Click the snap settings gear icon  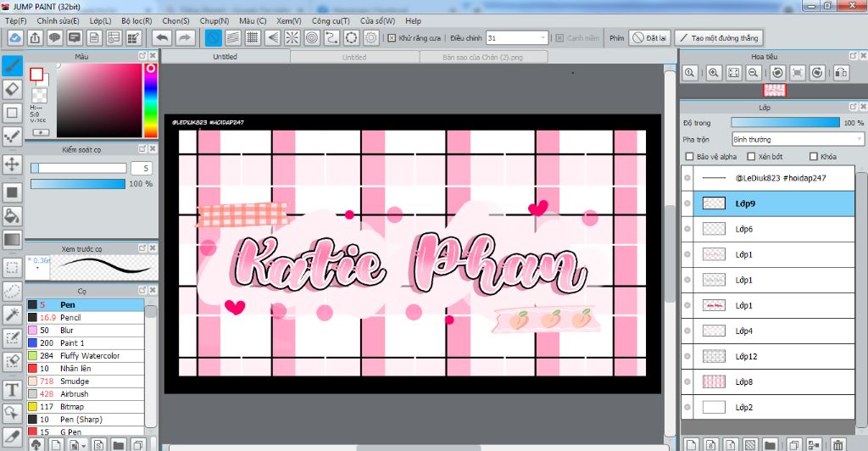(x=371, y=37)
